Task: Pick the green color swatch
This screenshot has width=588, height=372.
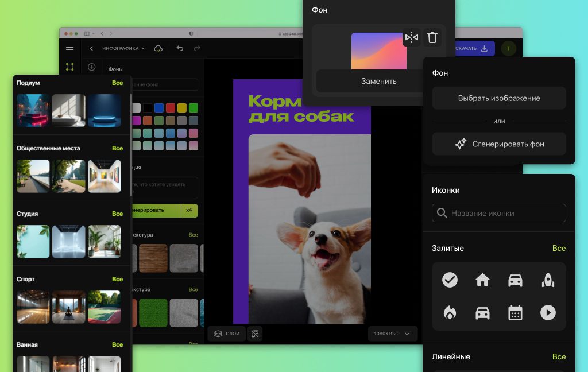Action: pyautogui.click(x=194, y=108)
